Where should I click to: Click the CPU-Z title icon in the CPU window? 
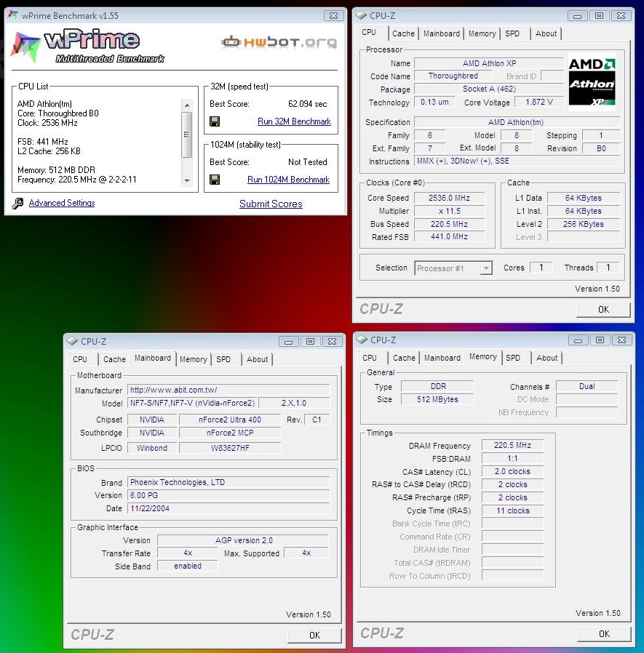click(360, 15)
